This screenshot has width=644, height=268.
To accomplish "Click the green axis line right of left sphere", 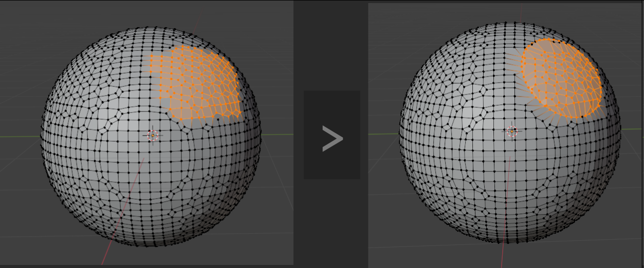I will coord(277,135).
